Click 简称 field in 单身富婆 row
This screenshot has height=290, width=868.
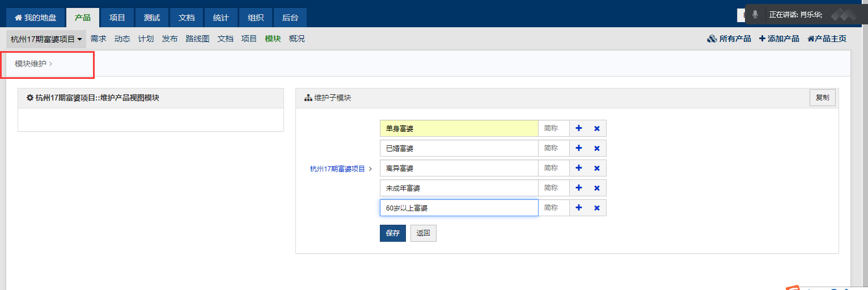pyautogui.click(x=554, y=128)
